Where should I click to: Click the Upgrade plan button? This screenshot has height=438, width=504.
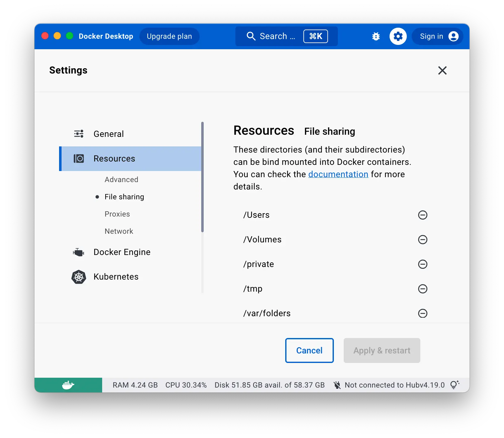coord(170,36)
